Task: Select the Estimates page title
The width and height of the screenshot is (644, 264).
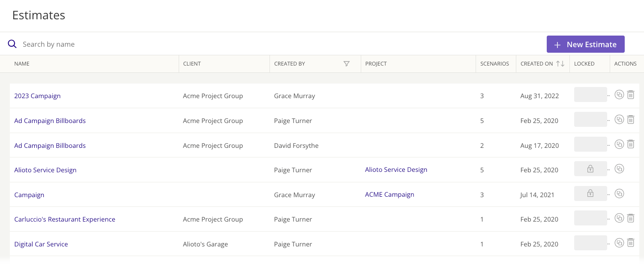Action: click(39, 15)
